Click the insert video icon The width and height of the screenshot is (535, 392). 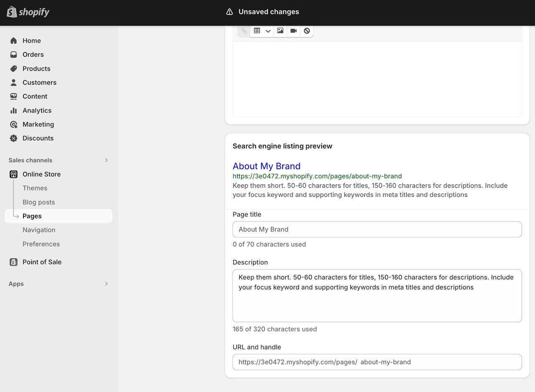click(293, 31)
